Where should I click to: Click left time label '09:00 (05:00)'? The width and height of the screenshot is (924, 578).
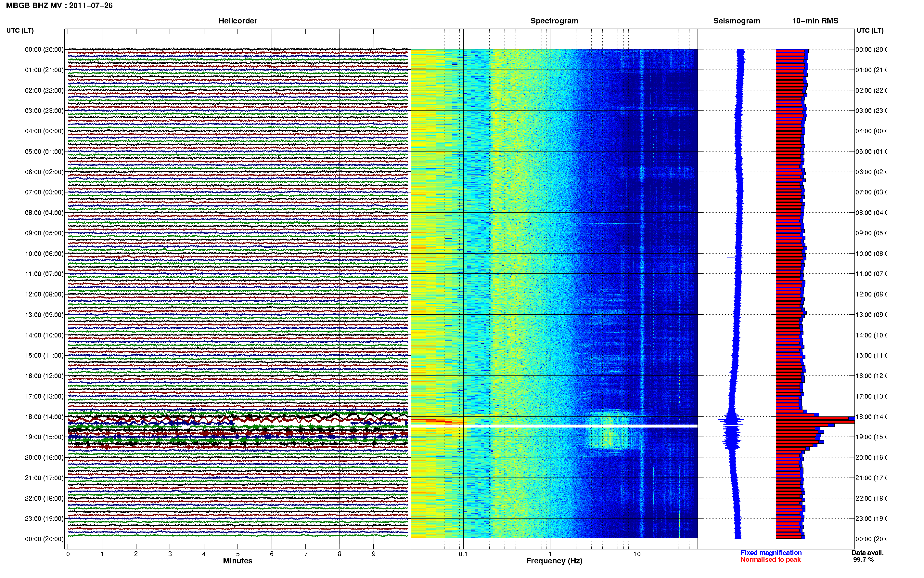(44, 233)
